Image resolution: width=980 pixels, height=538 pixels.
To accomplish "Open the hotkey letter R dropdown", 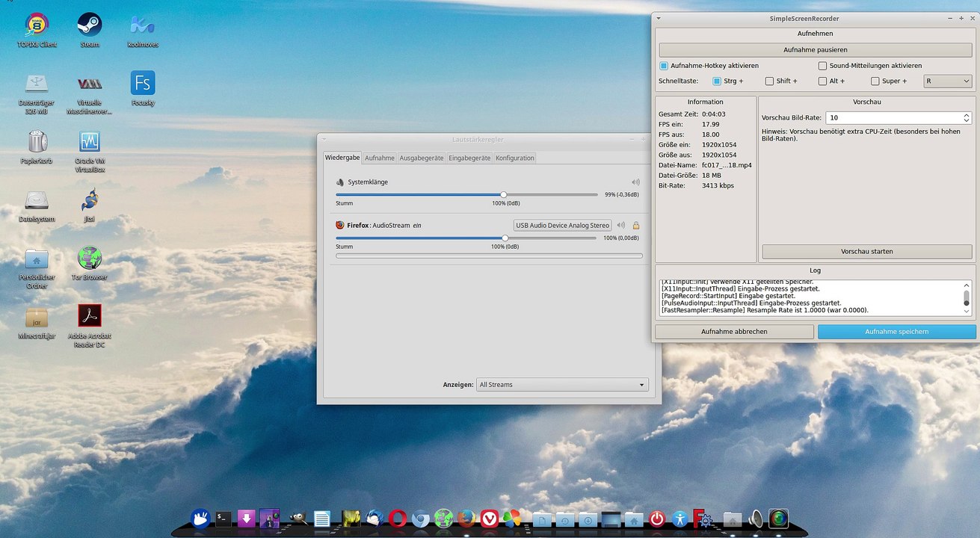I will pos(948,81).
